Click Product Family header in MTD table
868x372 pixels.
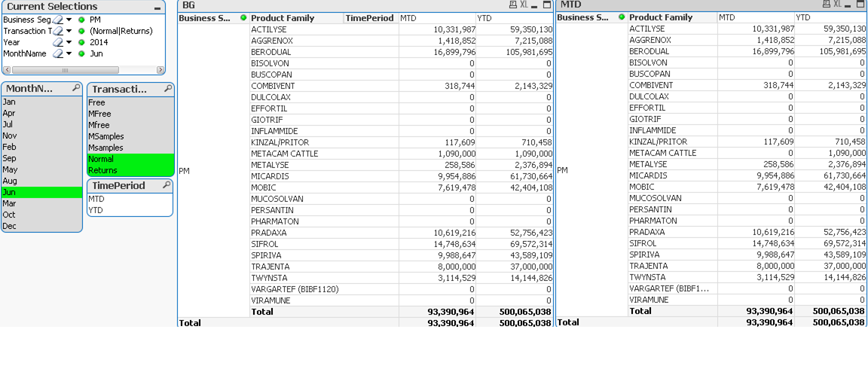(x=673, y=17)
